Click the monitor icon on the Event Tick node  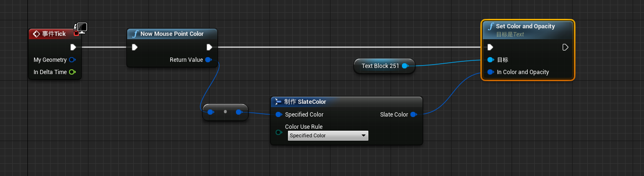point(81,28)
